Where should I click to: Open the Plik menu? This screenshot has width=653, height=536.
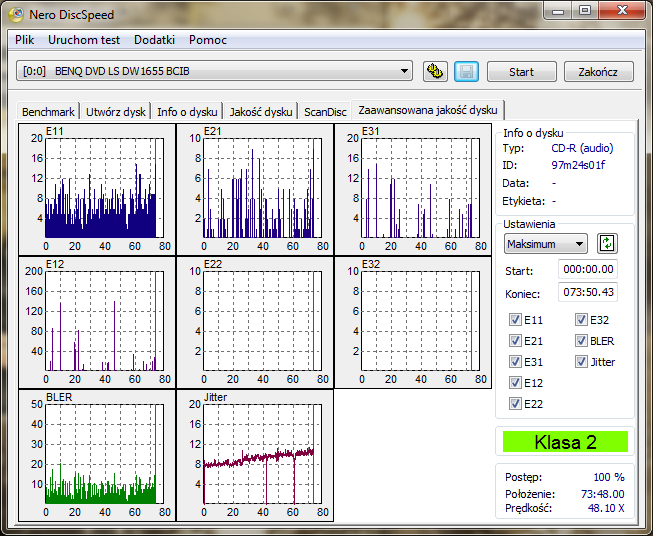coord(25,40)
